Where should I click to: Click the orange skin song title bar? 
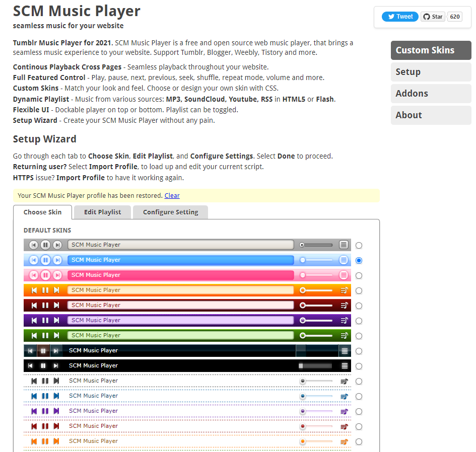[181, 290]
